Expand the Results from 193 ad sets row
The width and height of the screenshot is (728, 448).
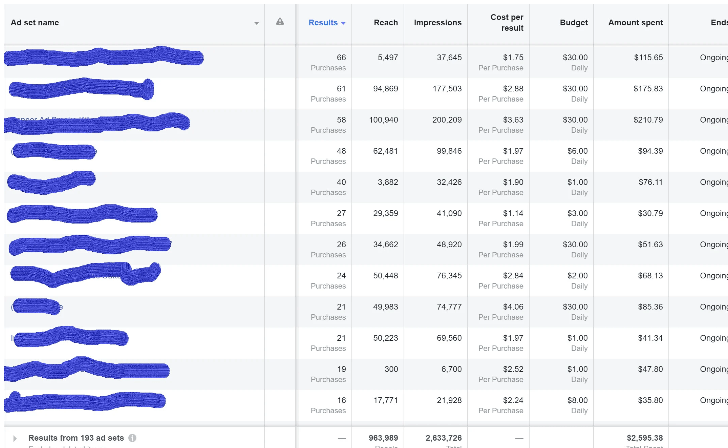[x=12, y=438]
